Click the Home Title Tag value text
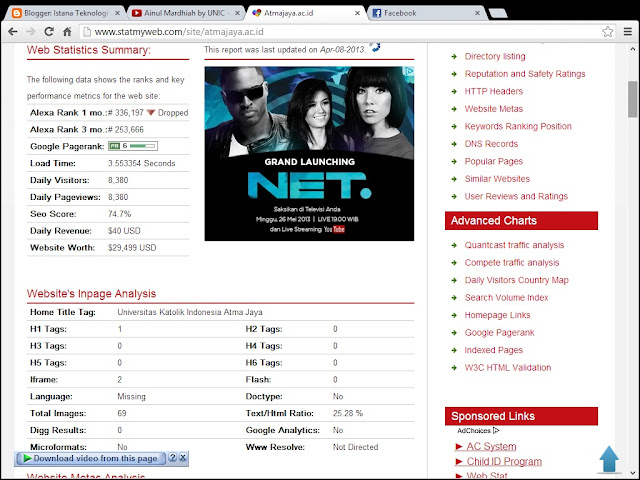 pyautogui.click(x=190, y=312)
